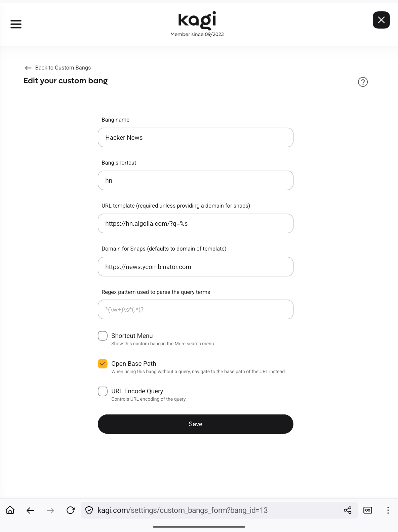Open the share options
The height and width of the screenshot is (532, 398).
point(348,510)
